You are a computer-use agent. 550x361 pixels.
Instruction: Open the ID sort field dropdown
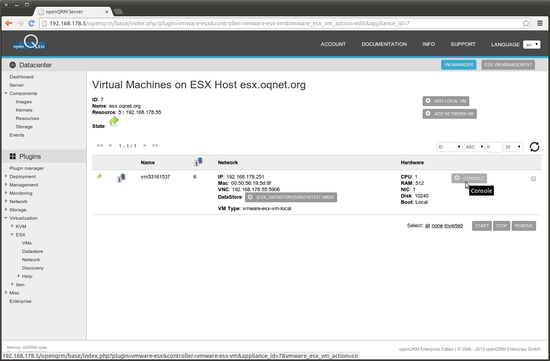pos(449,147)
